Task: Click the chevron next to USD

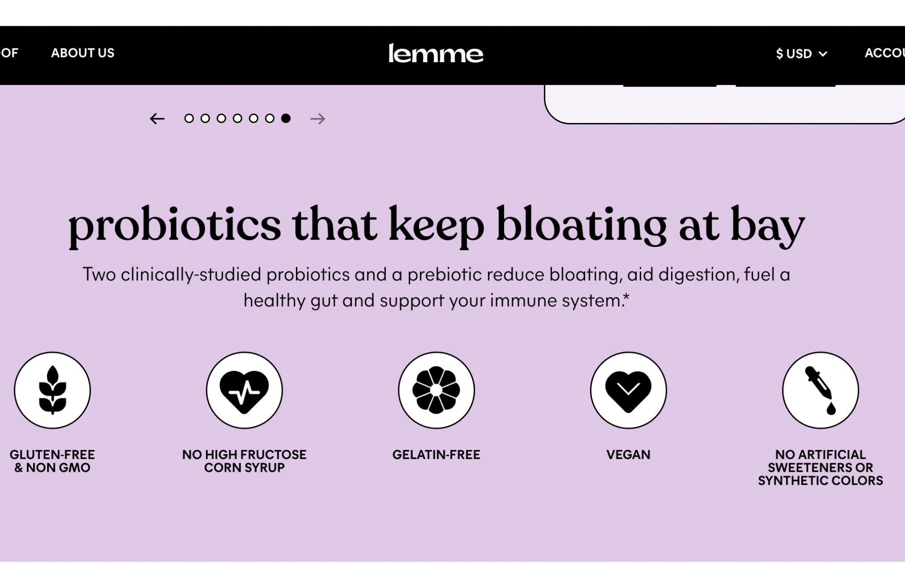Action: [823, 54]
